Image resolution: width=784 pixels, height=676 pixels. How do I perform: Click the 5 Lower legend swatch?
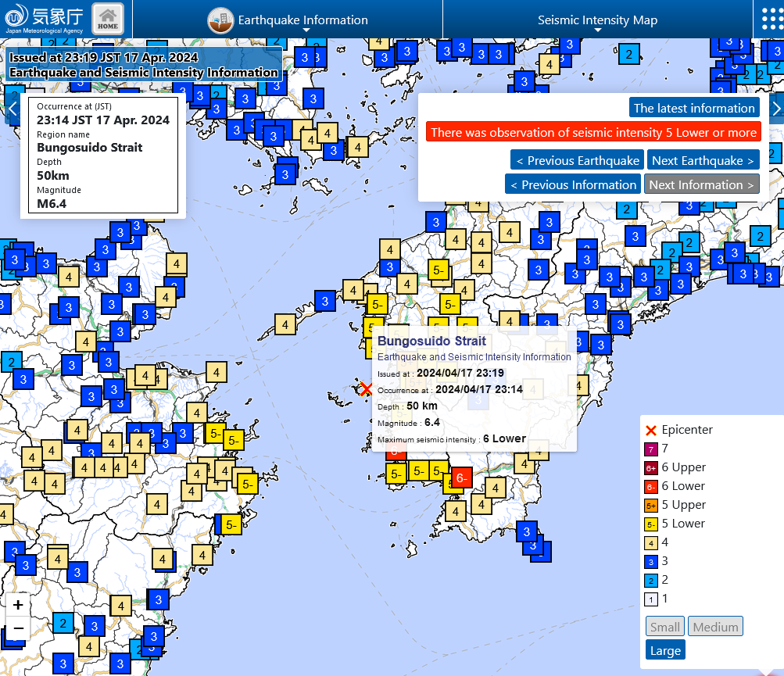(650, 524)
